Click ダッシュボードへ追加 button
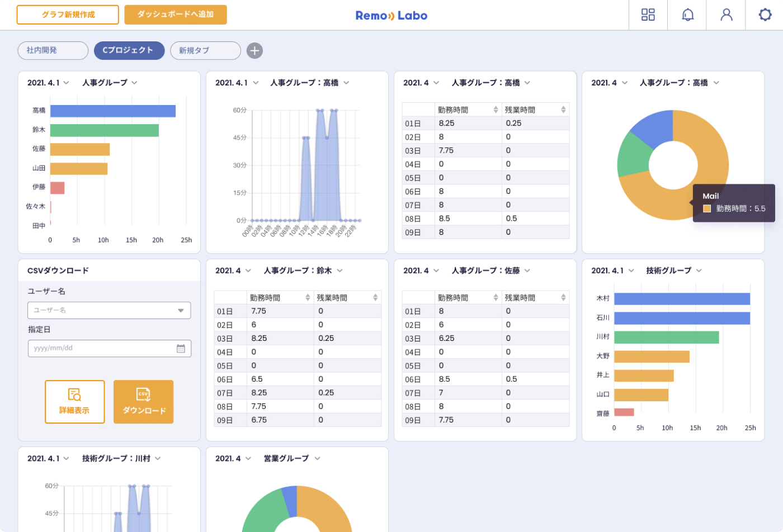This screenshot has width=783, height=532. point(176,15)
